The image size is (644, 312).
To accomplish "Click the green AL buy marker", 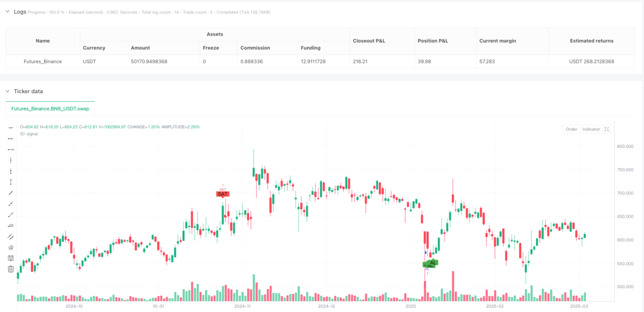I will pyautogui.click(x=432, y=262).
